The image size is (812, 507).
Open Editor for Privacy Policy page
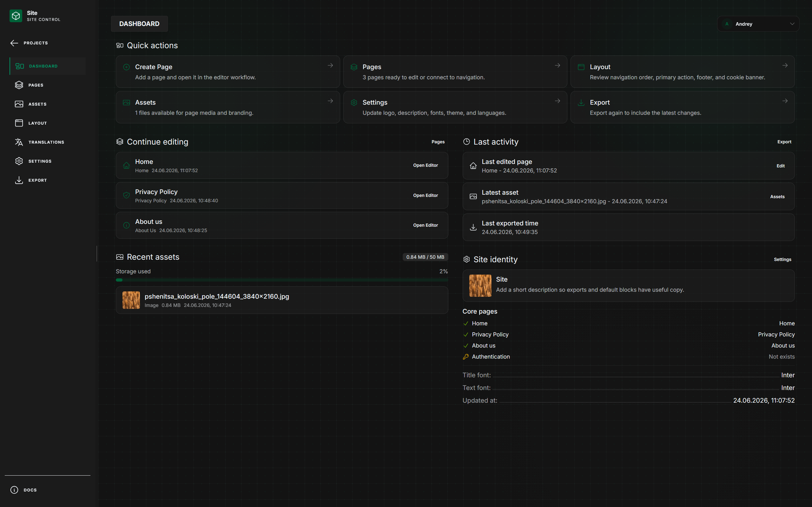click(x=426, y=196)
